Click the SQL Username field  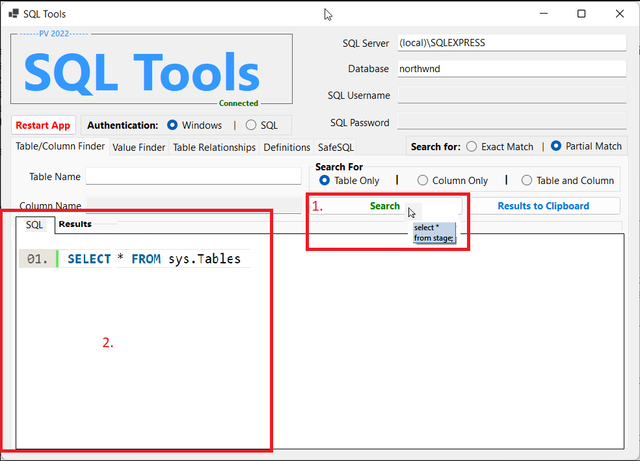coord(512,95)
